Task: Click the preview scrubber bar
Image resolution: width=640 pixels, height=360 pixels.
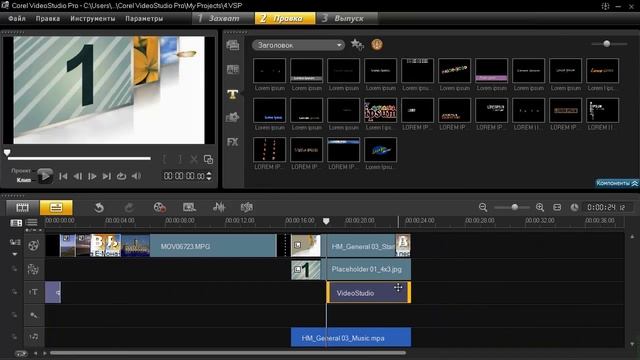Action: click(79, 158)
